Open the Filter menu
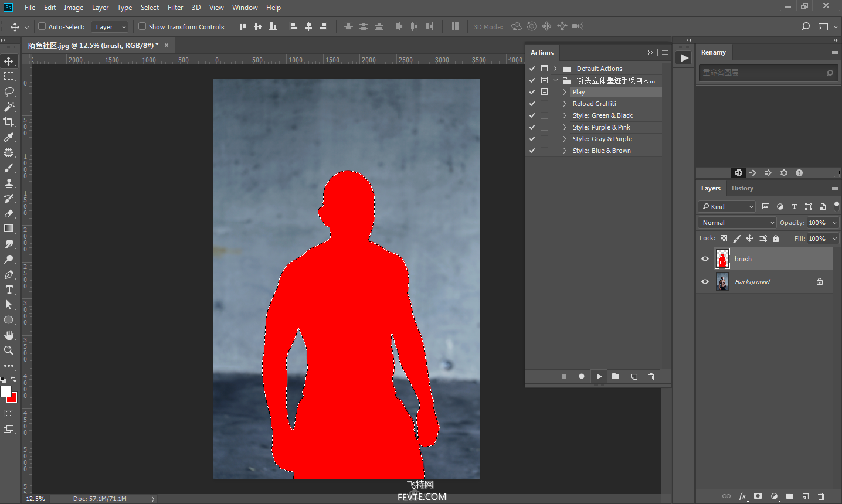Screen dimensions: 842x504 pos(175,8)
